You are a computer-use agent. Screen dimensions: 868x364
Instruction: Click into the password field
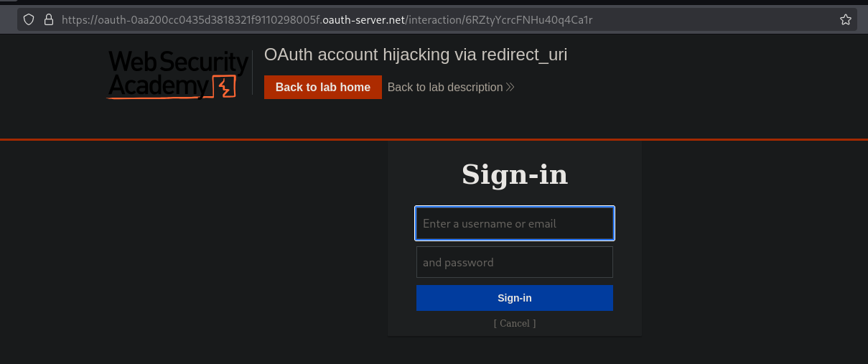click(x=515, y=262)
